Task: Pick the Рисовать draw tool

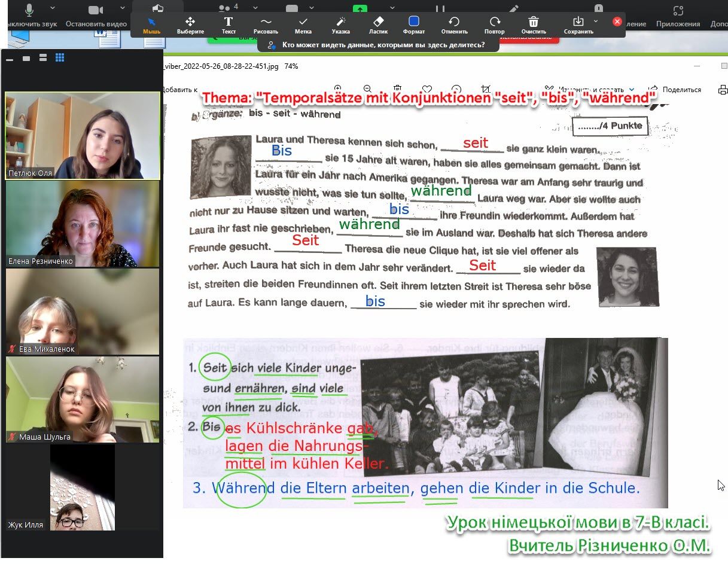Action: (x=266, y=25)
